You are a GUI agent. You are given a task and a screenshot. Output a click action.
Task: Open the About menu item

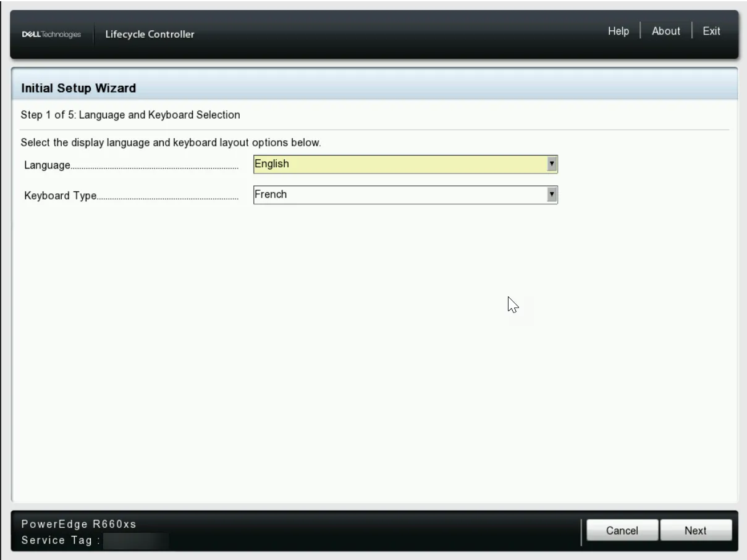pyautogui.click(x=665, y=31)
